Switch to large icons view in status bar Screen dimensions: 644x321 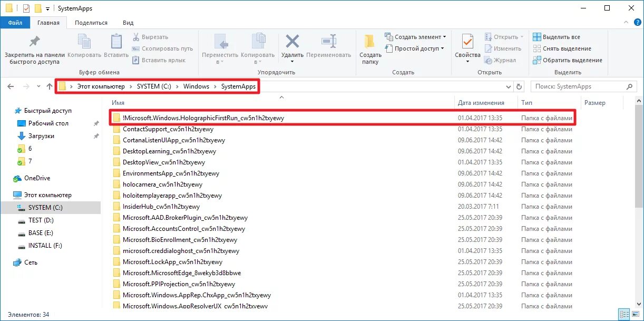[x=635, y=315]
